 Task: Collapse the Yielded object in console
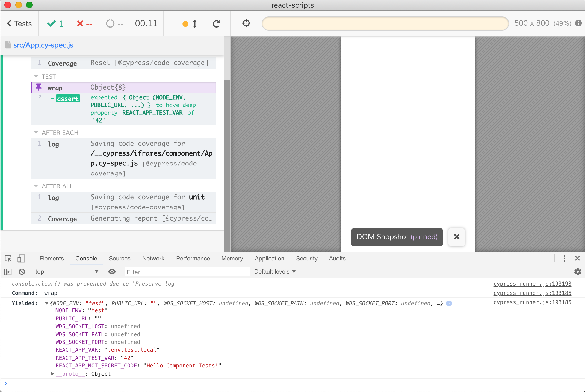[47, 303]
